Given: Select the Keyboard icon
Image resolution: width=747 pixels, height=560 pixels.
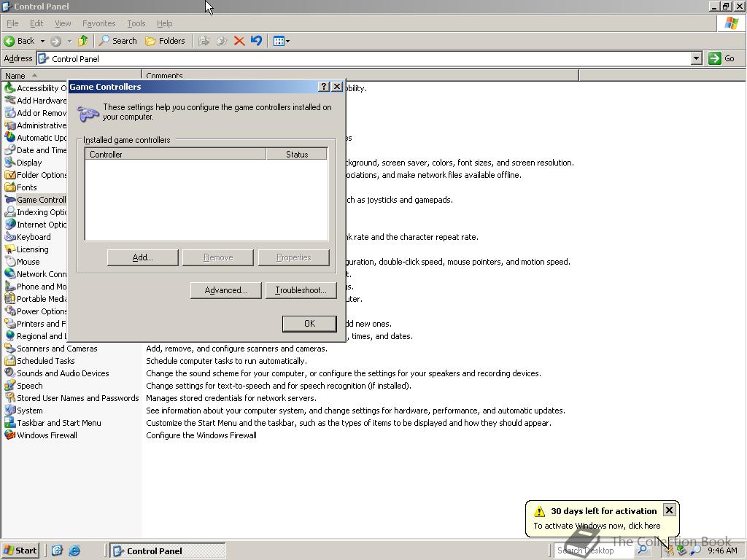Looking at the screenshot, I should pyautogui.click(x=9, y=237).
